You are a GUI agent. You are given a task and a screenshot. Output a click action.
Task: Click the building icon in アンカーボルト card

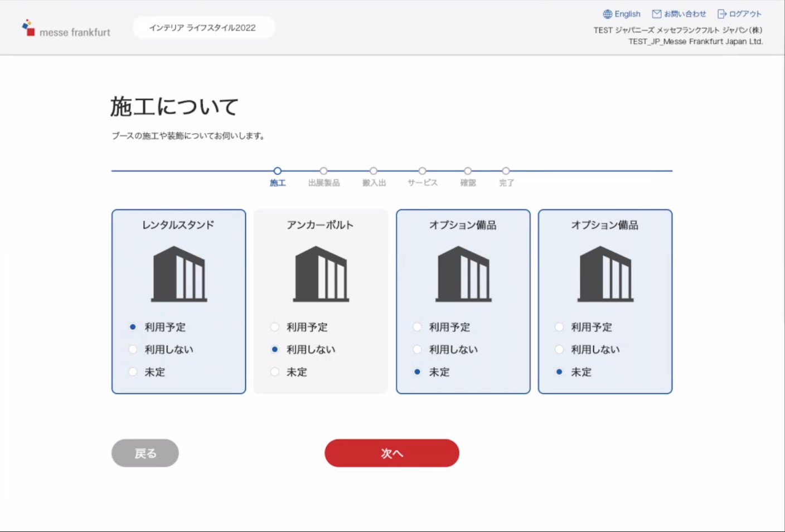pyautogui.click(x=321, y=274)
